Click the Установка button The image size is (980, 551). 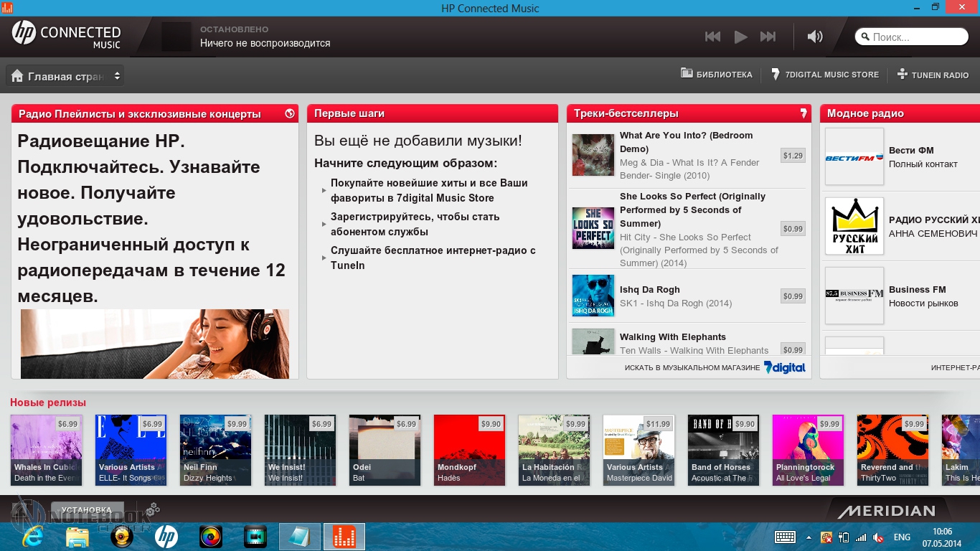(x=87, y=510)
